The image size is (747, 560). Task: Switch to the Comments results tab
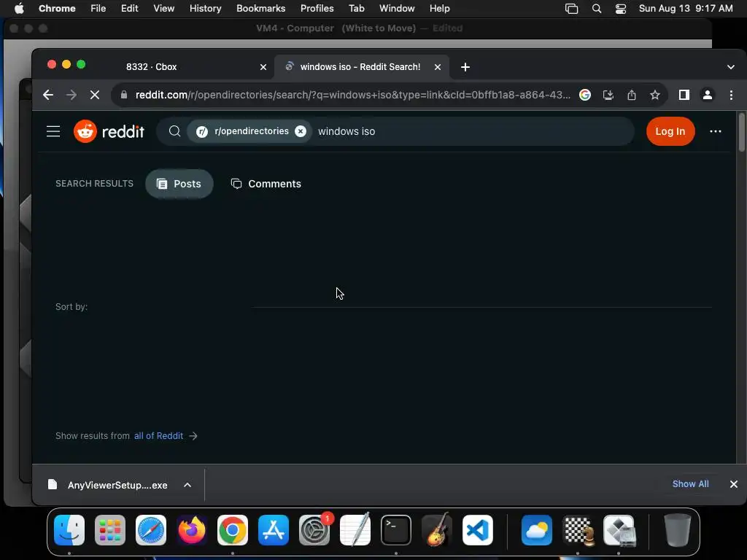coord(266,184)
